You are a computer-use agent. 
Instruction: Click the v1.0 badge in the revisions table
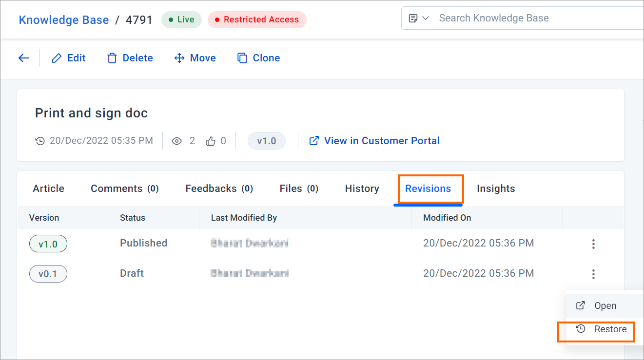click(48, 244)
